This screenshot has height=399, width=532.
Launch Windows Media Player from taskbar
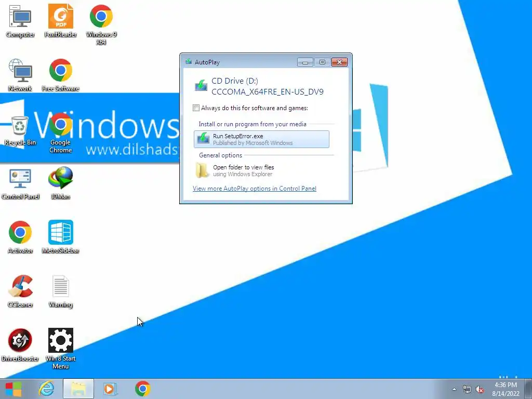[x=110, y=389]
